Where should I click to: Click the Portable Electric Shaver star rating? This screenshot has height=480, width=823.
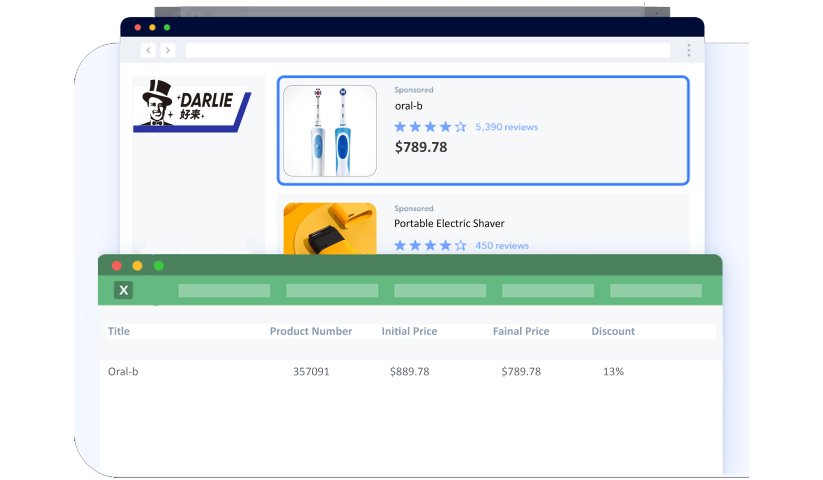[430, 246]
